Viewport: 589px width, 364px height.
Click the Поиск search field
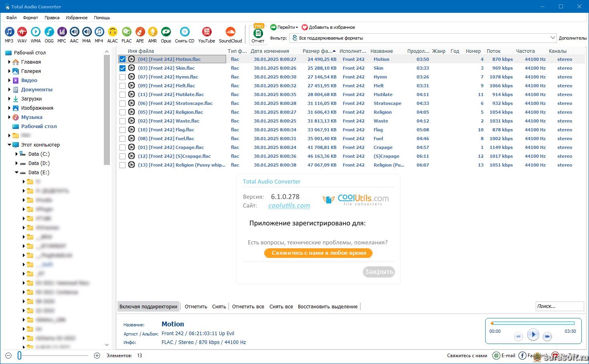click(560, 306)
